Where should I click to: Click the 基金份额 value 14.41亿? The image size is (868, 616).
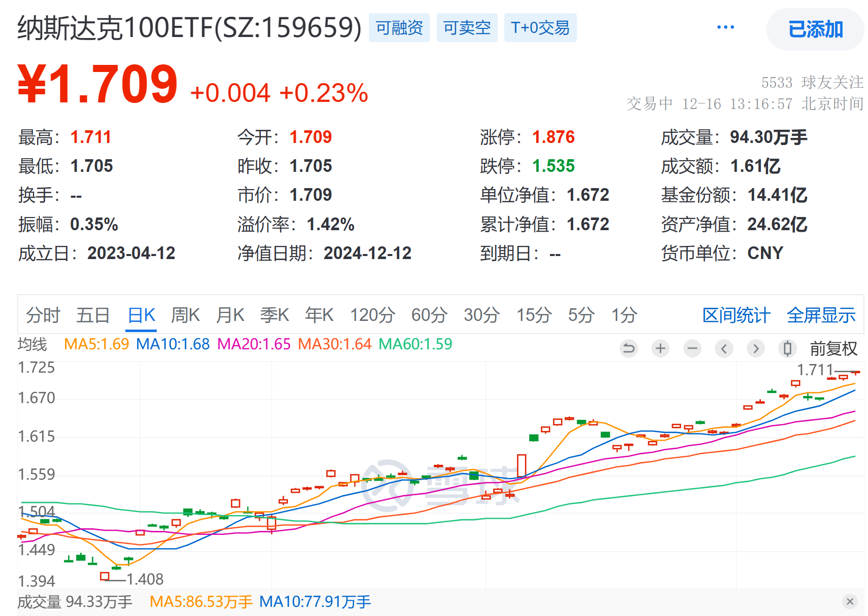777,195
